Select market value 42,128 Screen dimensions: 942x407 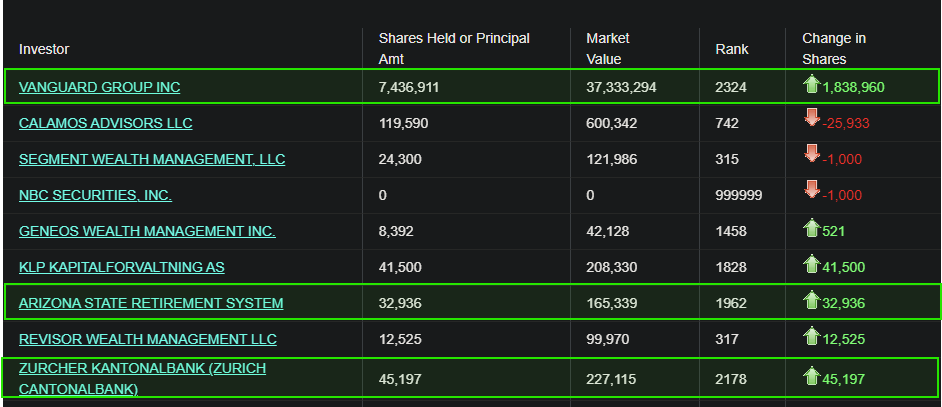608,232
